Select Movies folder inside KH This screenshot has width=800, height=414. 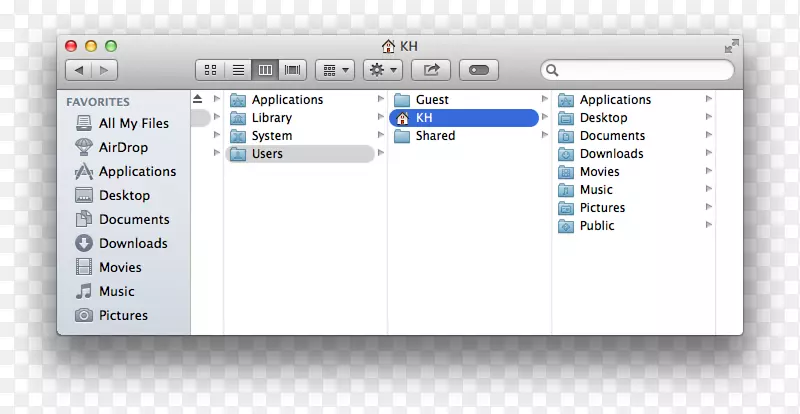point(629,172)
